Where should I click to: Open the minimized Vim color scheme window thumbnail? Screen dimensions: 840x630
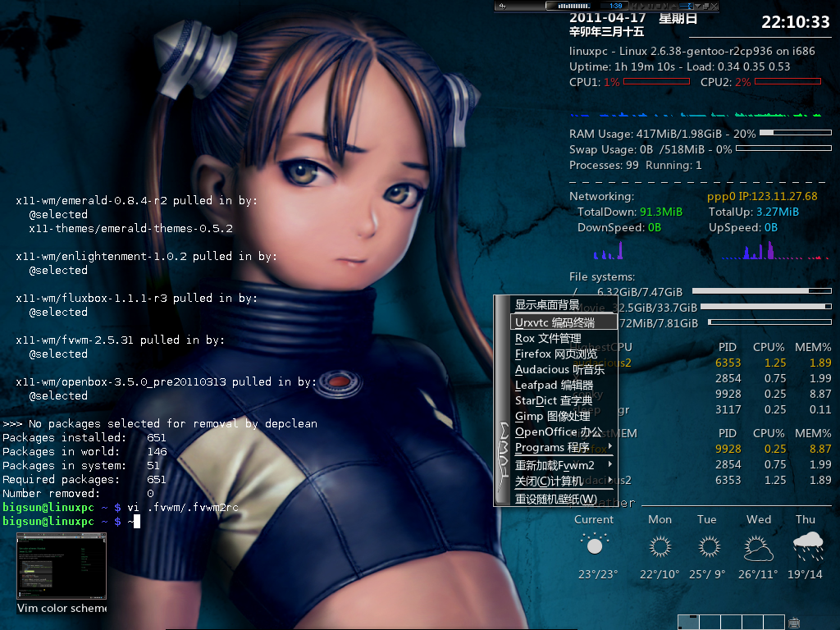point(62,566)
